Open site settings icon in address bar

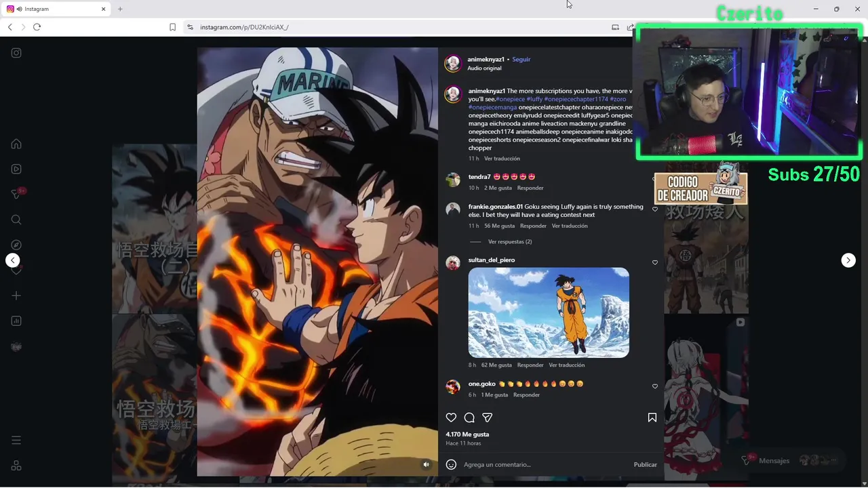coord(190,27)
